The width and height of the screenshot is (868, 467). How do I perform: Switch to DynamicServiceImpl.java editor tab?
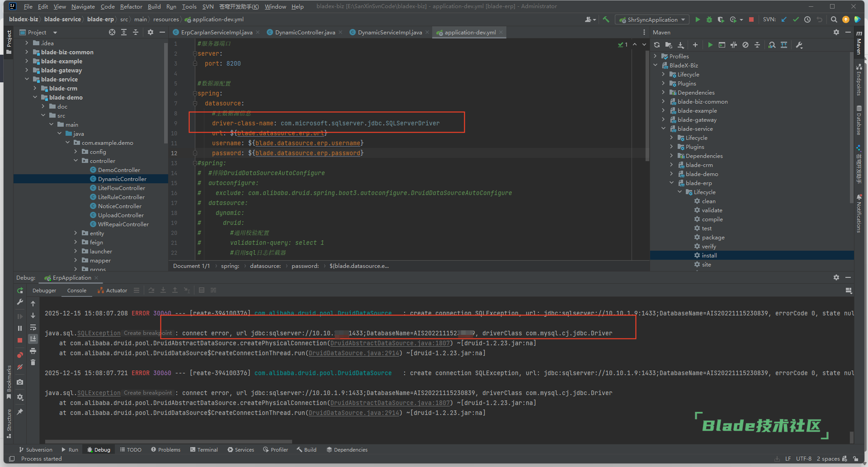[390, 32]
